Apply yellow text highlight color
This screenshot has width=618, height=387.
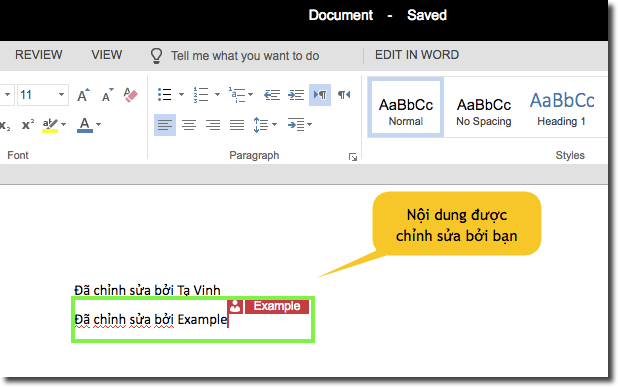pyautogui.click(x=50, y=125)
